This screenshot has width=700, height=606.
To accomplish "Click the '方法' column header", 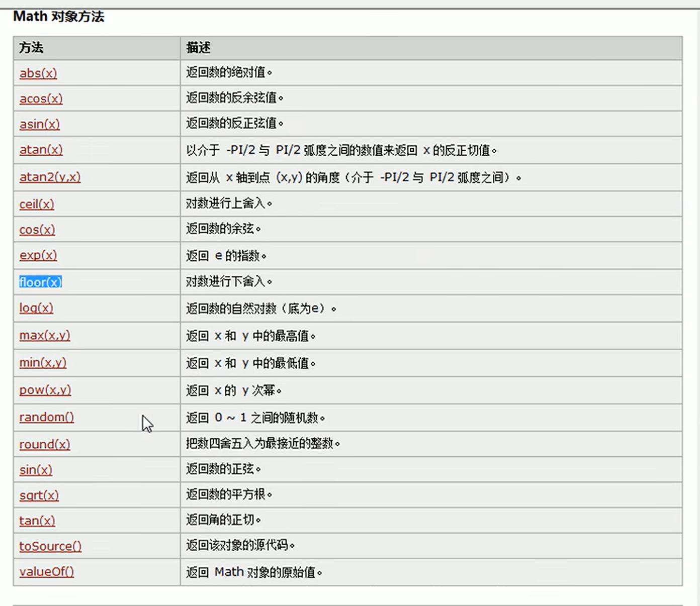I will click(x=31, y=48).
